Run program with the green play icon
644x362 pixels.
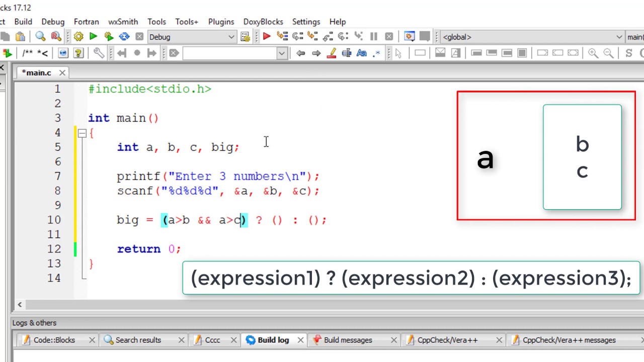pos(93,37)
